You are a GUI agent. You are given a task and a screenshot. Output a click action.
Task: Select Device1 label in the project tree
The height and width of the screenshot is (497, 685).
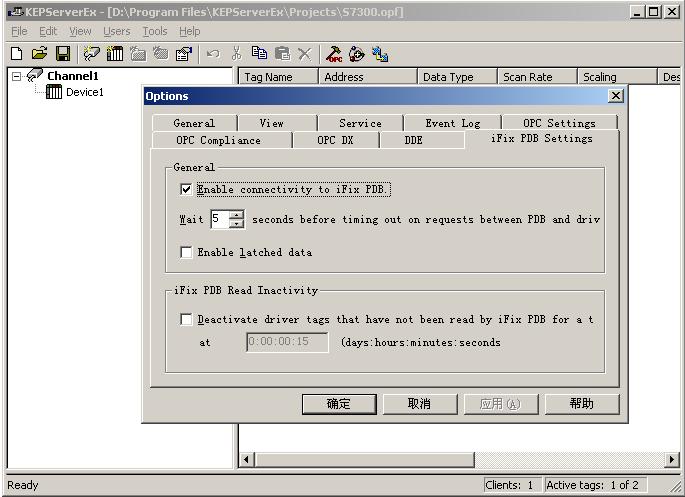tap(85, 92)
